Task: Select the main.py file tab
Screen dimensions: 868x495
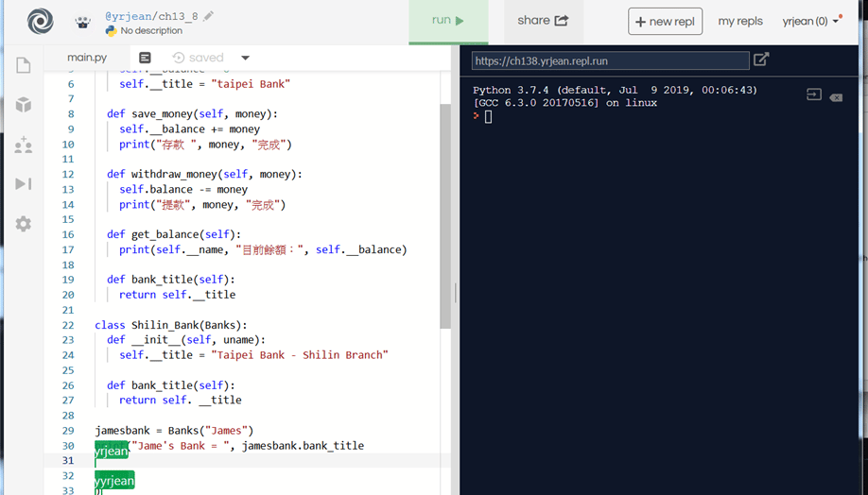Action: 87,58
